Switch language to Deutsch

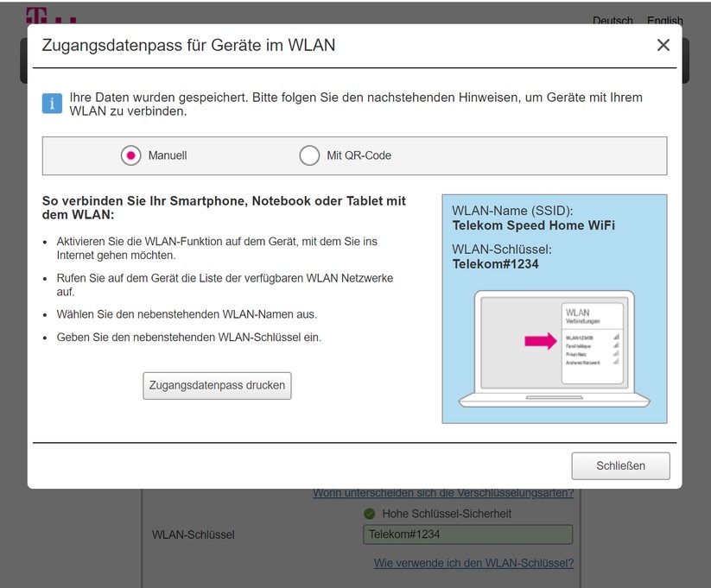[x=613, y=21]
